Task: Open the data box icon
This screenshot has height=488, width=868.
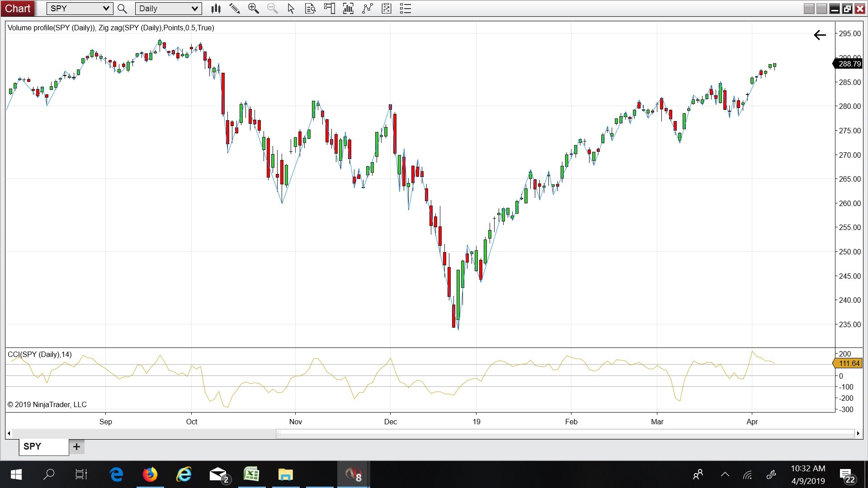Action: click(310, 9)
